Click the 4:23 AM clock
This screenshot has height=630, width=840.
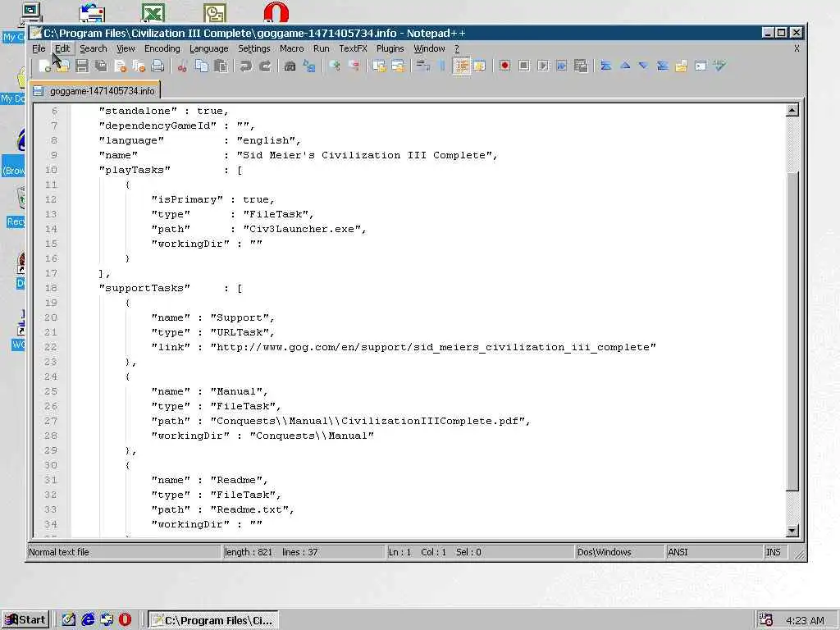[805, 620]
